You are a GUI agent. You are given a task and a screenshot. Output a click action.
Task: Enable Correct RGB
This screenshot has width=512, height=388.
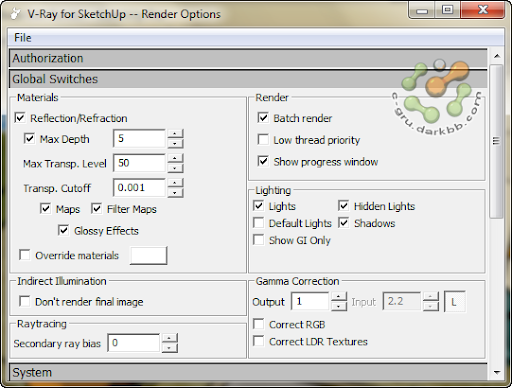pyautogui.click(x=259, y=324)
